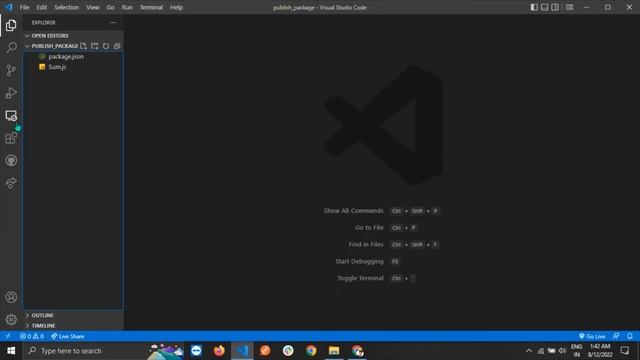
Task: Refresh the explorer file tree
Action: (x=106, y=46)
